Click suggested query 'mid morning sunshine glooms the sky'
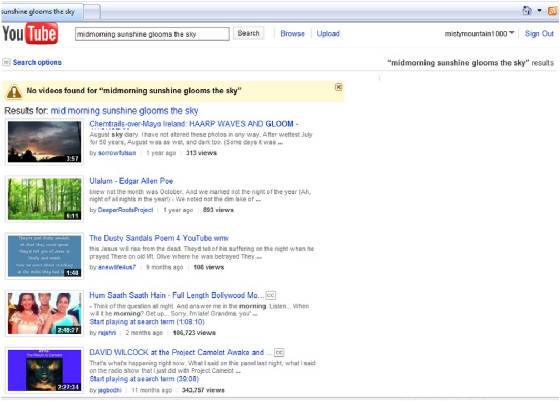Screen dimensions: 560x401 point(124,111)
